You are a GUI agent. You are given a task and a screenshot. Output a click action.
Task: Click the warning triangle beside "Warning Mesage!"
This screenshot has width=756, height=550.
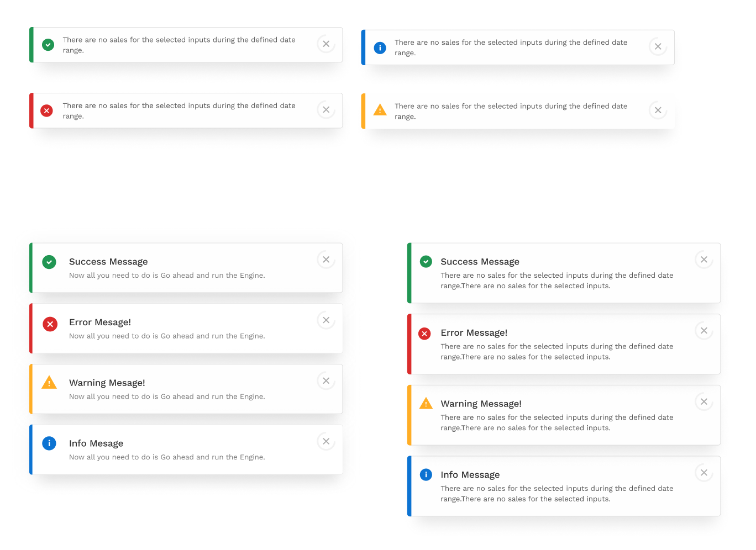click(x=49, y=383)
